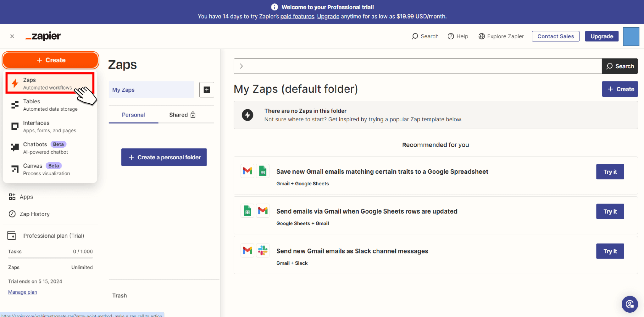Click the Gmail icon on Google Spreadsheet template
The height and width of the screenshot is (317, 644).
[x=247, y=171]
